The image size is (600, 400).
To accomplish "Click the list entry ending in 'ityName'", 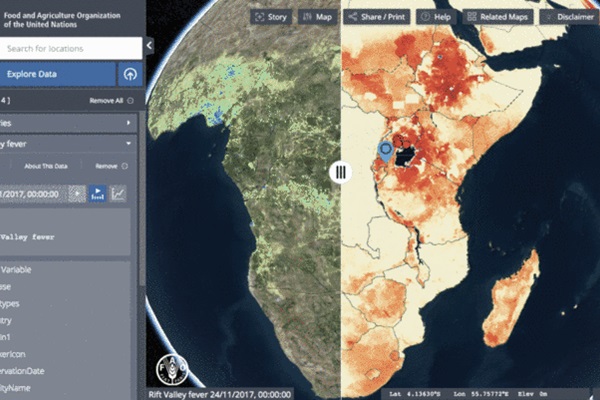I will [x=15, y=388].
